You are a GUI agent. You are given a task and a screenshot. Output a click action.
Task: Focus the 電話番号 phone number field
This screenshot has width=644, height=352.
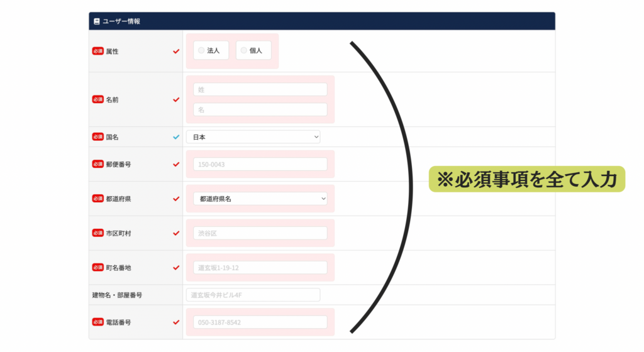[x=260, y=322]
